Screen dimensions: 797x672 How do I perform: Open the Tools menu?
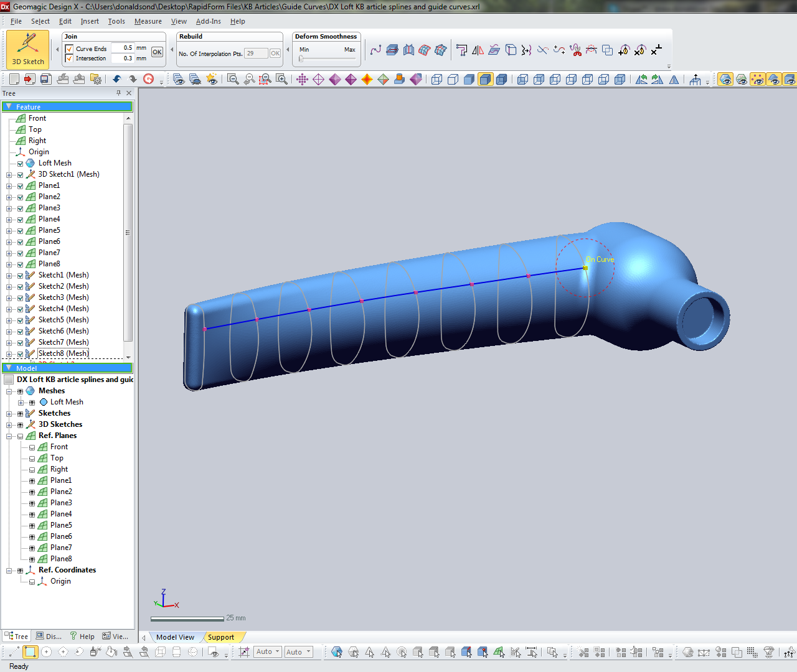[116, 21]
